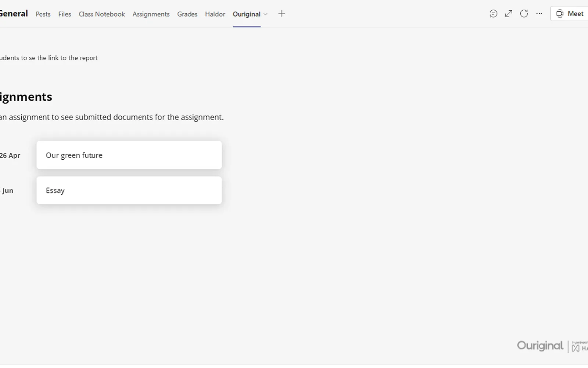Add a new tab with plus icon

coord(282,14)
